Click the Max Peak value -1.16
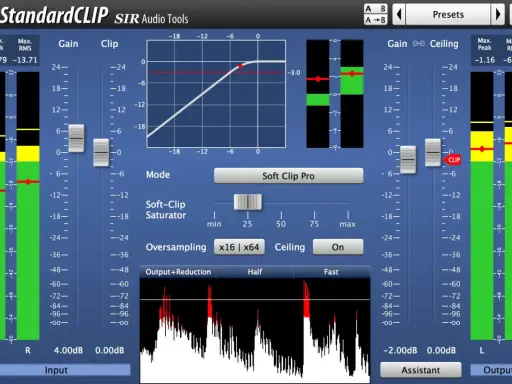 click(485, 60)
